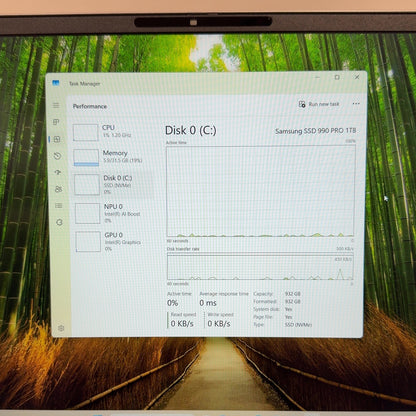
Task: Select the Disk 0 (C:) performance entry
Action: point(113,185)
